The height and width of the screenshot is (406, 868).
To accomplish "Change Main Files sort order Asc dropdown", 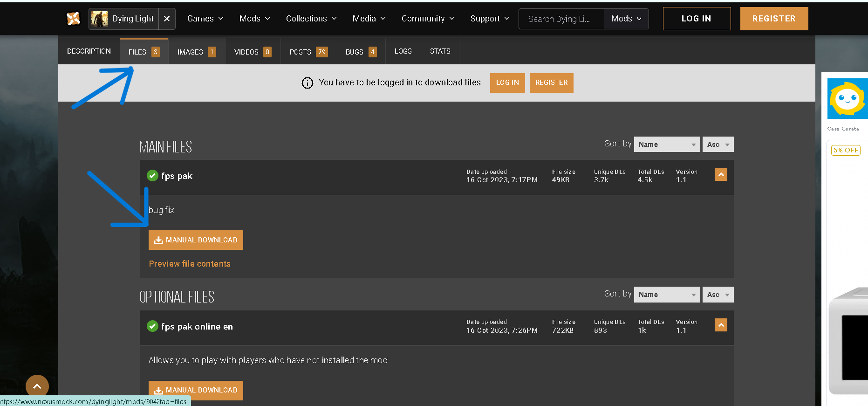I will coord(718,145).
